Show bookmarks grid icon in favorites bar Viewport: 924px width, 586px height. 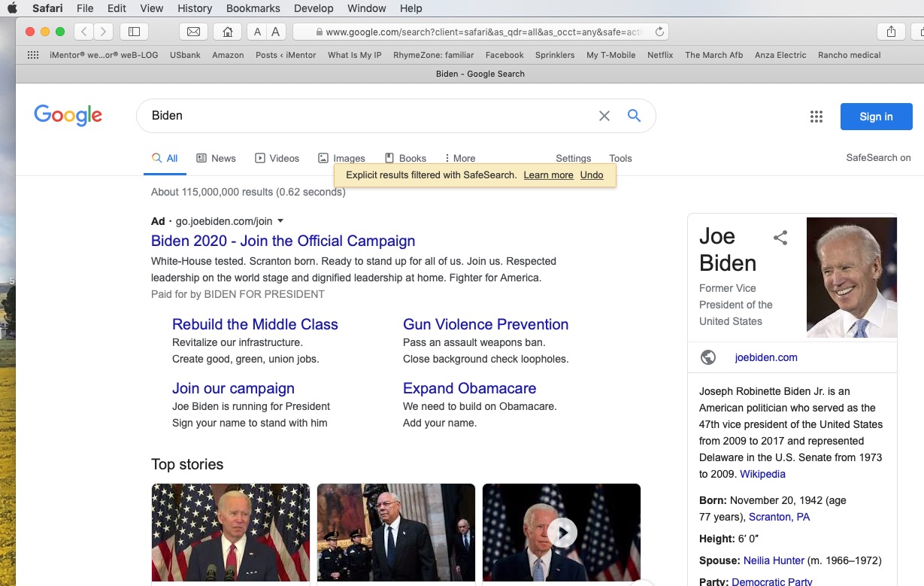(32, 55)
